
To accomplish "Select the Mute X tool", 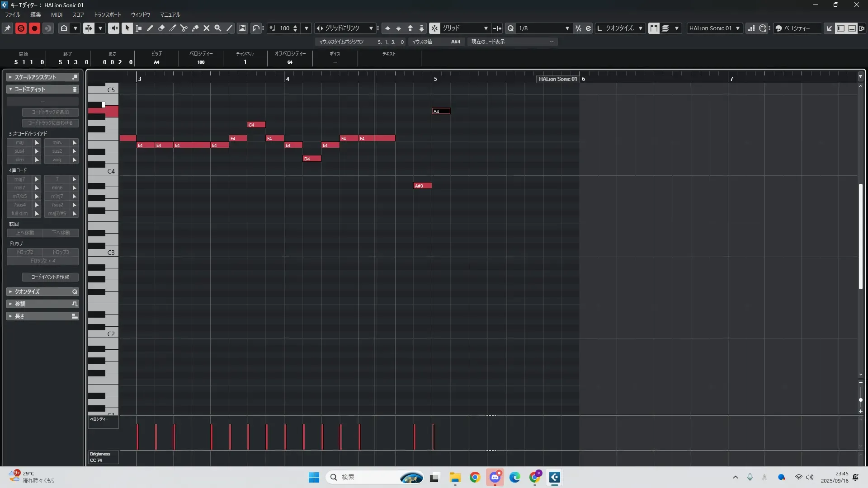I will (x=207, y=28).
